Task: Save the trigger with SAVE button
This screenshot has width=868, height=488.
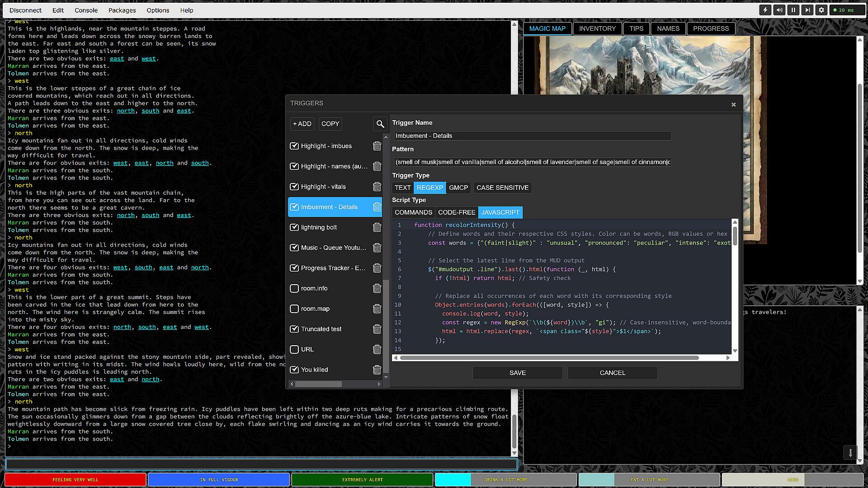Action: point(517,373)
